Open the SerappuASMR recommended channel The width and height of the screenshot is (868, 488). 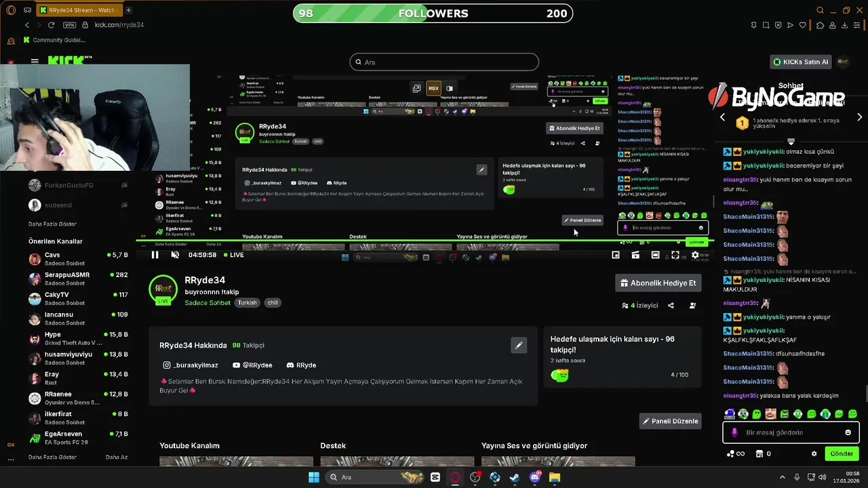pos(78,279)
